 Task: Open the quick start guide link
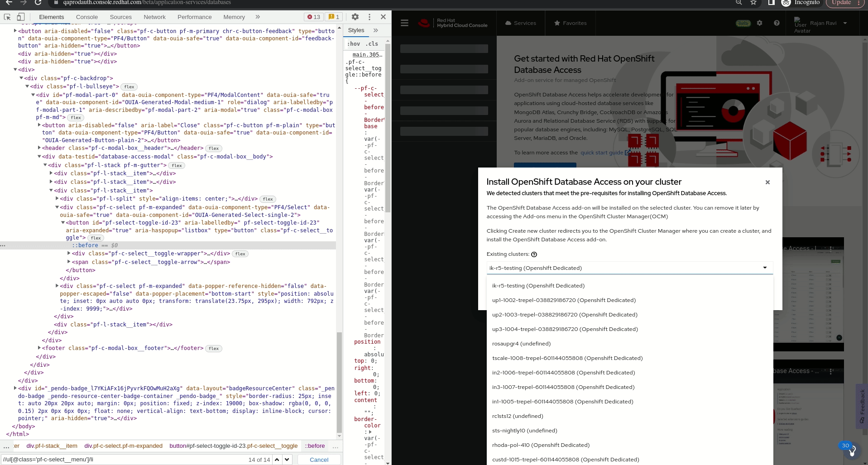(605, 153)
